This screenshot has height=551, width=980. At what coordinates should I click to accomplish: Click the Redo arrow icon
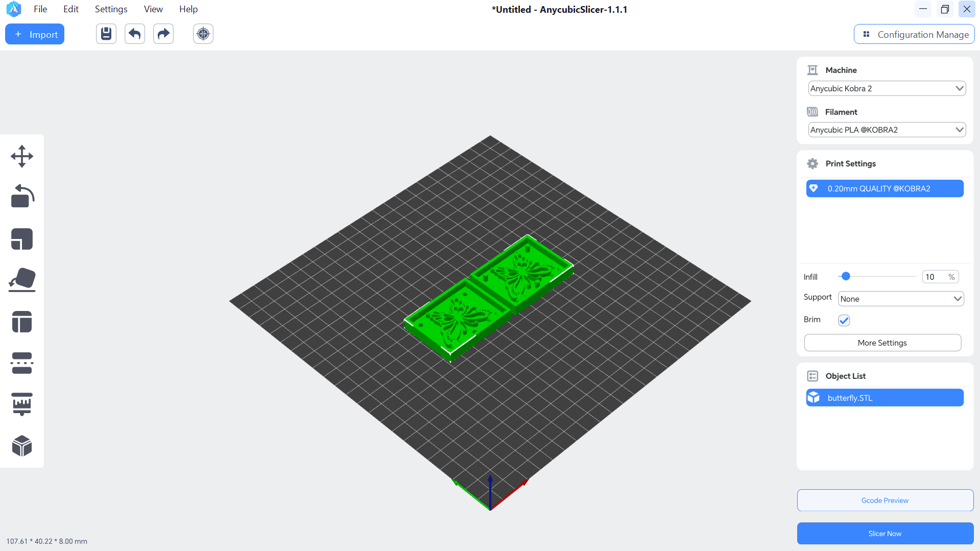click(163, 34)
